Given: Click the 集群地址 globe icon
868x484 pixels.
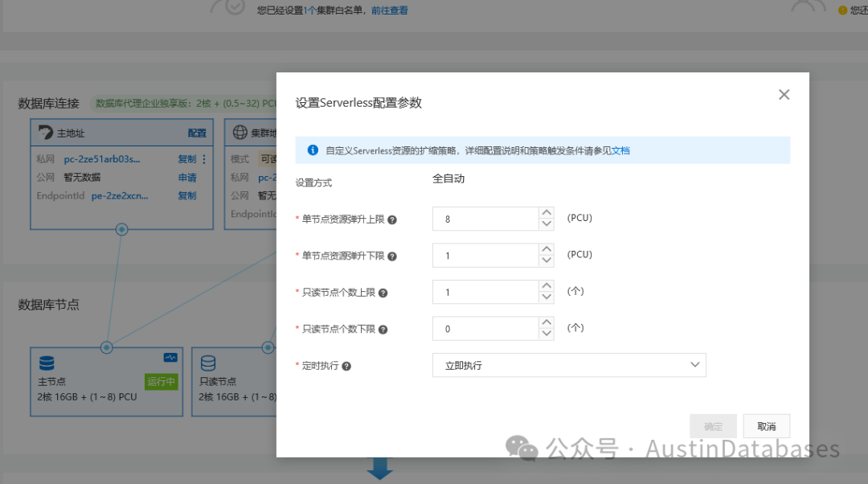Looking at the screenshot, I should click(240, 133).
